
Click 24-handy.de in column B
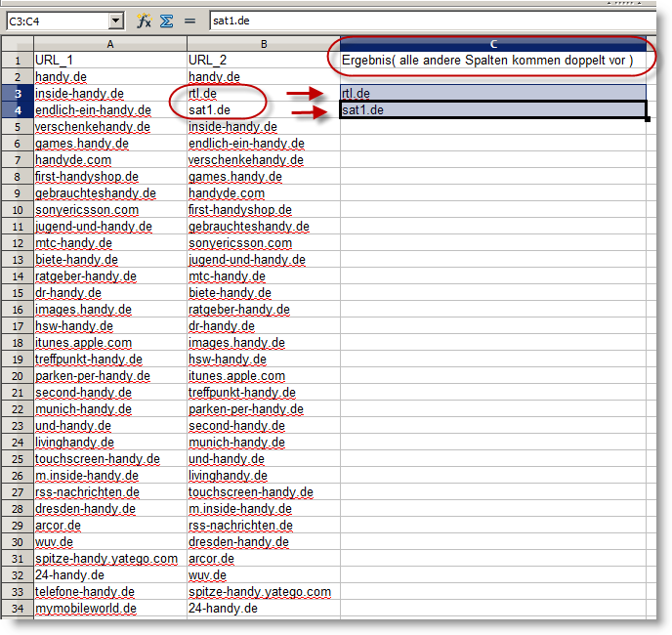click(264, 609)
